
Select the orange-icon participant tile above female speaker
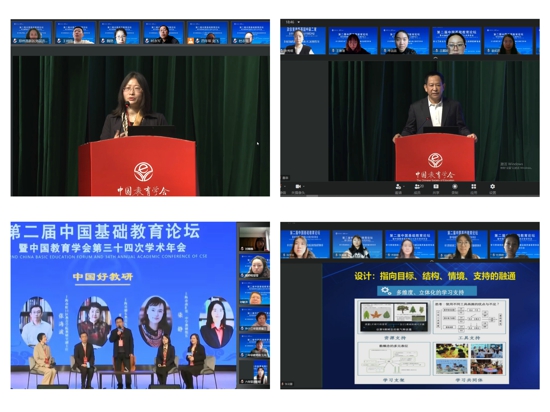207,33
